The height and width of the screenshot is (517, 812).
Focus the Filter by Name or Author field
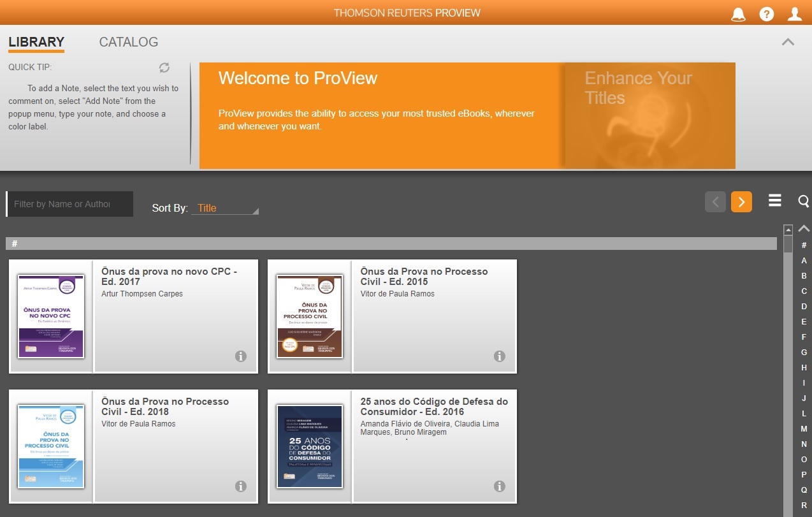(70, 204)
